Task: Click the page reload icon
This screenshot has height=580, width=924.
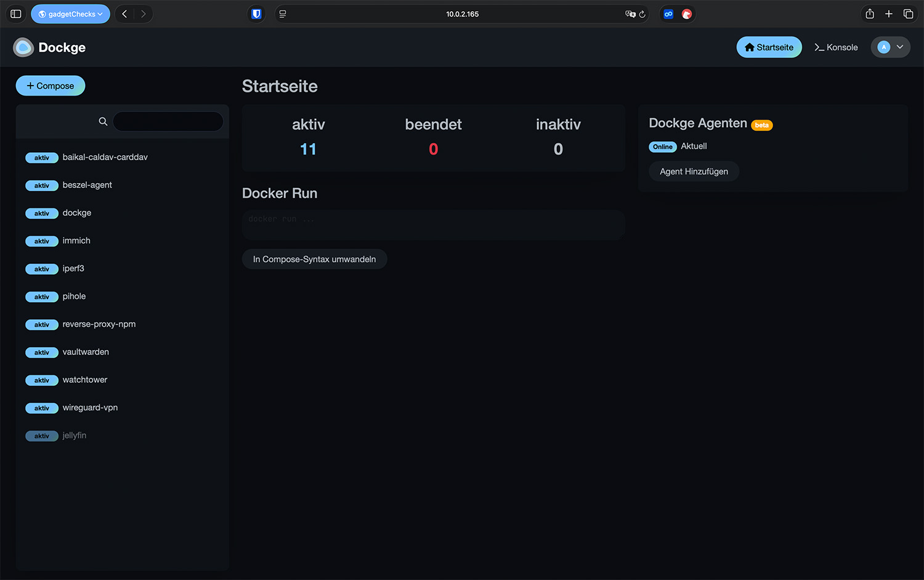Action: [642, 14]
